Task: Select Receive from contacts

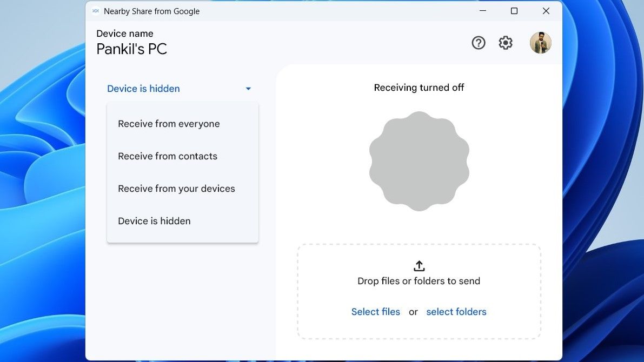Action: coord(167,156)
